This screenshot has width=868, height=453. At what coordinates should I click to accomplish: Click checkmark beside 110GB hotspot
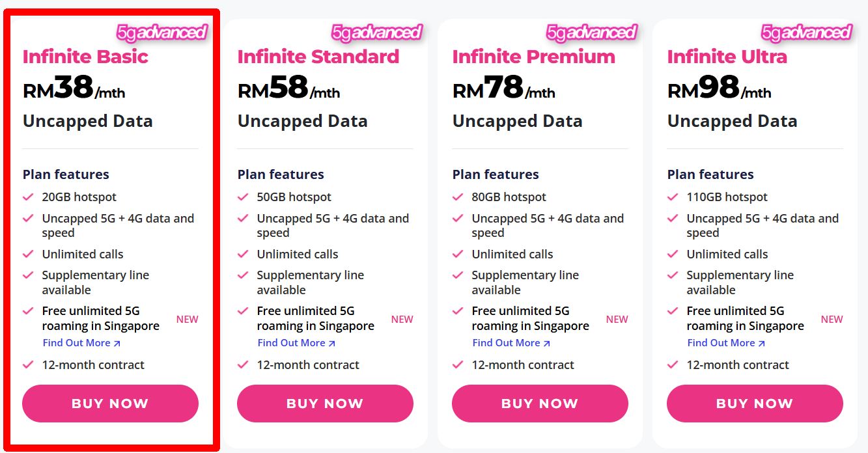tap(673, 197)
